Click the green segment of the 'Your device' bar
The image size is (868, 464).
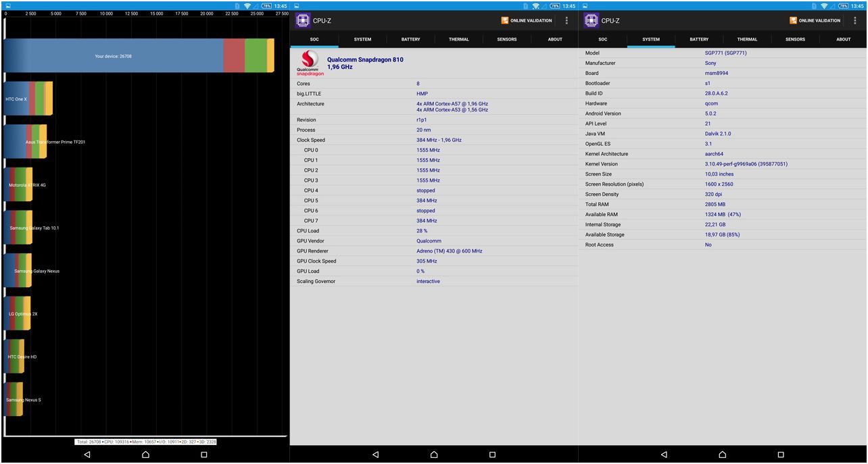pyautogui.click(x=256, y=56)
